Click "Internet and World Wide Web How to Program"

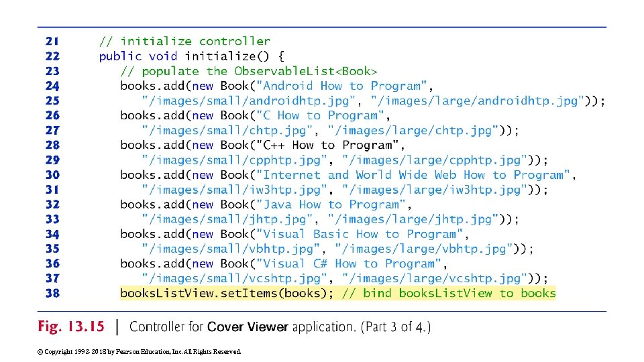click(413, 175)
